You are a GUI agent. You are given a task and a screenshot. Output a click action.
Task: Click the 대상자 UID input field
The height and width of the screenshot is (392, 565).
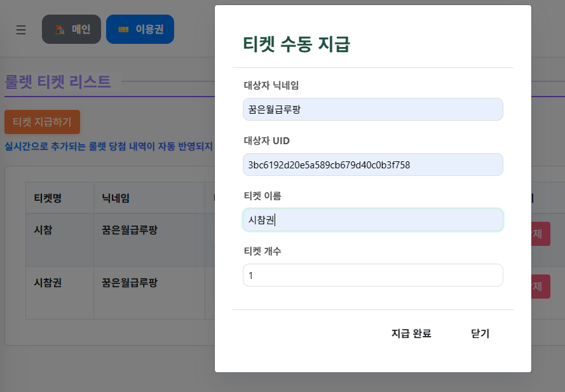[x=373, y=165]
